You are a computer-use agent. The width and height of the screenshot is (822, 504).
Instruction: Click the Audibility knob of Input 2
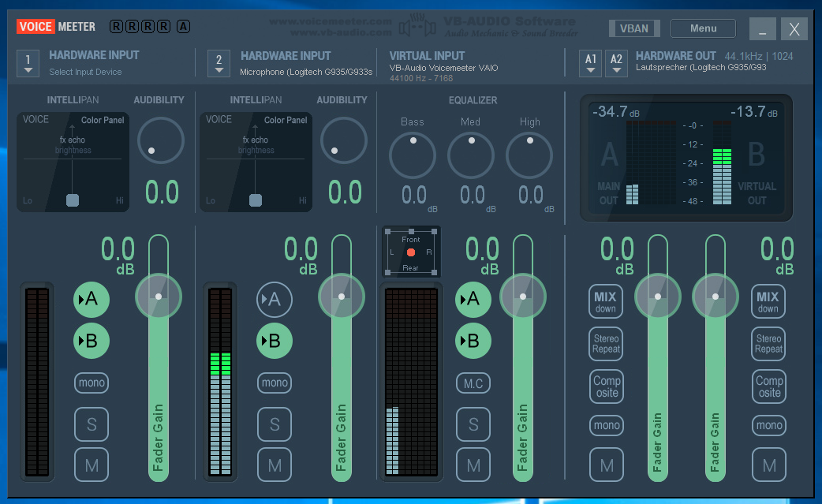(x=343, y=140)
